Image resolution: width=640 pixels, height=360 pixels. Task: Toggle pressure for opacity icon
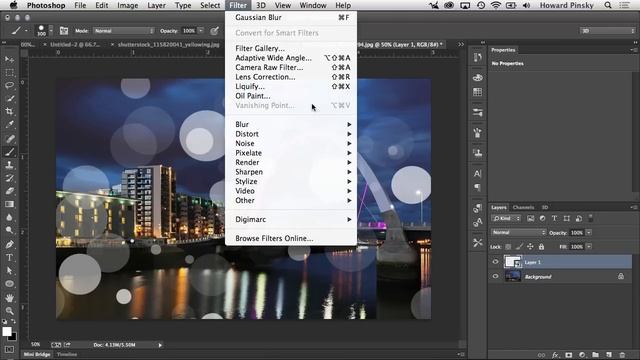(214, 31)
